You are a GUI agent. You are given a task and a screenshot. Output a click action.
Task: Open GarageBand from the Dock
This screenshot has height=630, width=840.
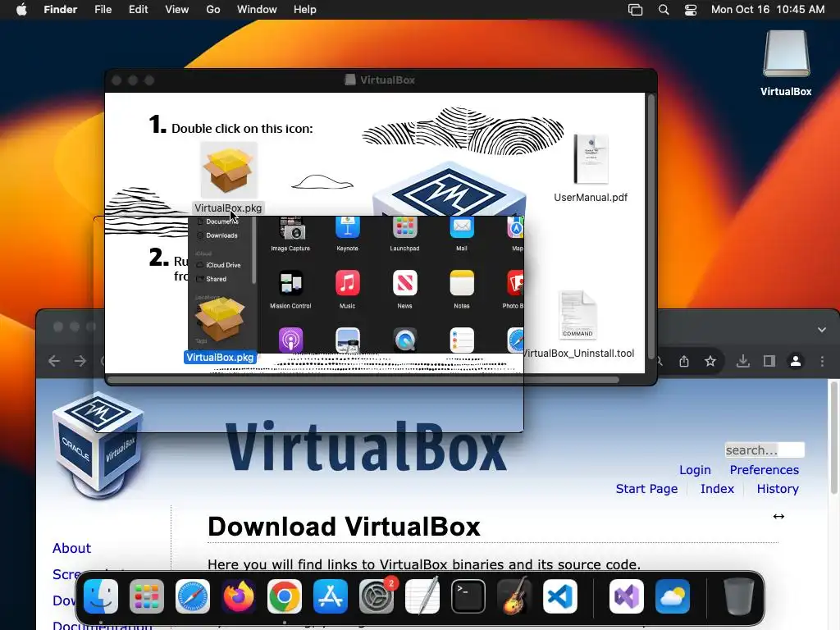click(x=514, y=596)
